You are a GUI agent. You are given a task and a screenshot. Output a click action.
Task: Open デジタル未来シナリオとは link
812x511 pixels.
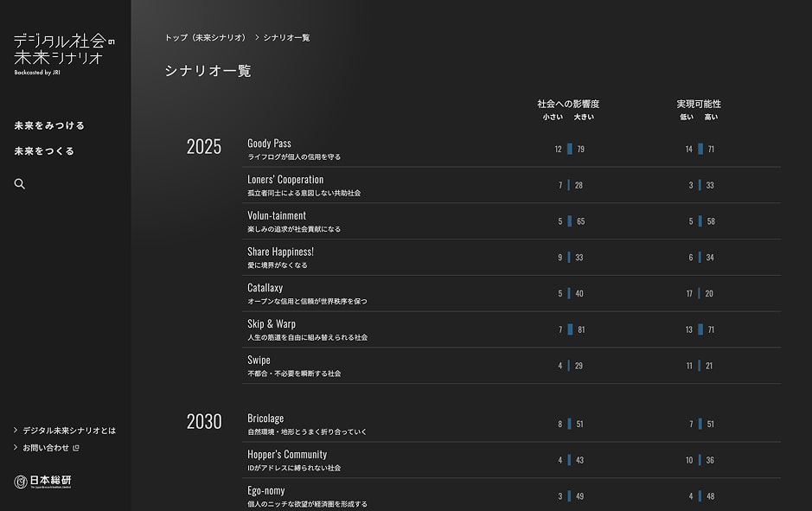tap(68, 431)
